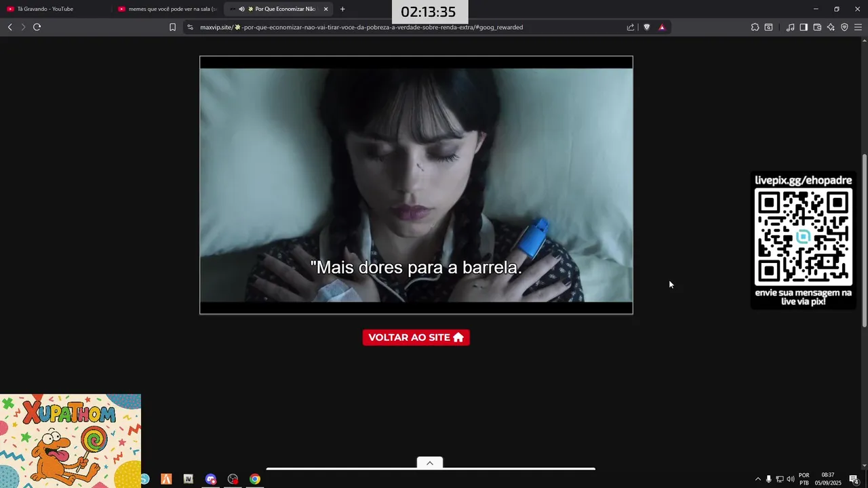Open the dark round recorder icon in taskbar
The width and height of the screenshot is (868, 488).
[x=233, y=479]
